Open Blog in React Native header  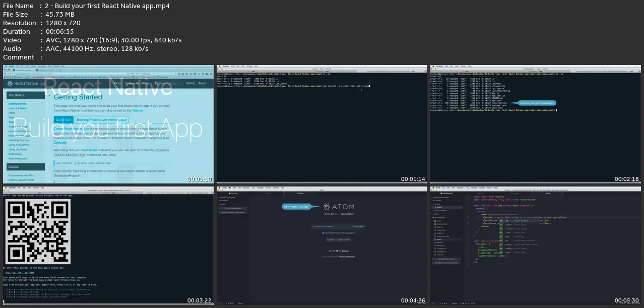point(146,83)
